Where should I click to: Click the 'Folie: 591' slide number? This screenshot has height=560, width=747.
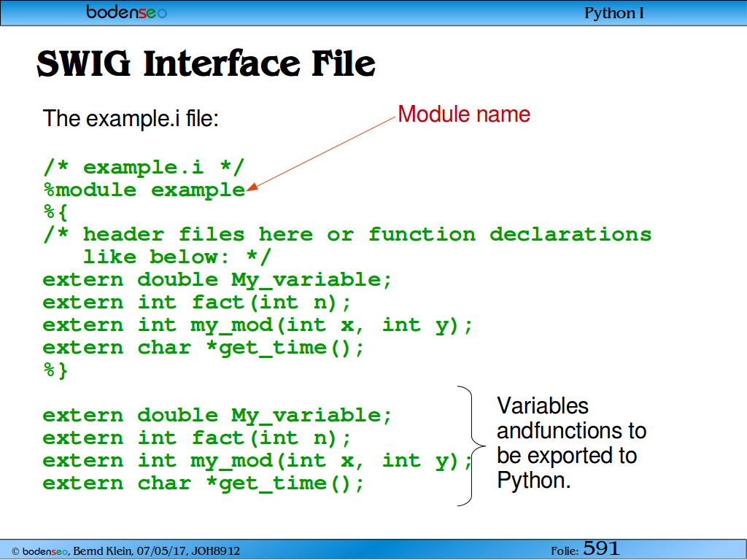[x=585, y=549]
